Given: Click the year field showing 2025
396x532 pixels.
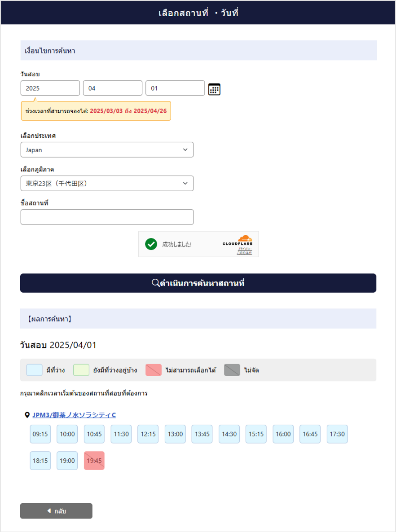Looking at the screenshot, I should point(50,88).
